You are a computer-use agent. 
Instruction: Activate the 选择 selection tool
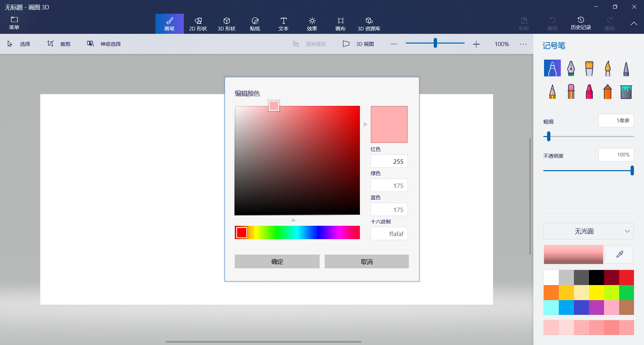(19, 44)
